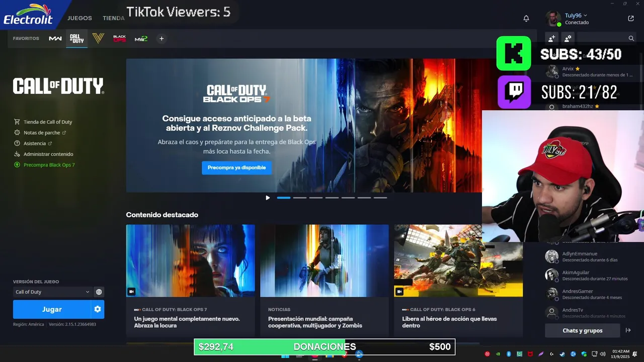Click the Windows Start button

coord(285,356)
